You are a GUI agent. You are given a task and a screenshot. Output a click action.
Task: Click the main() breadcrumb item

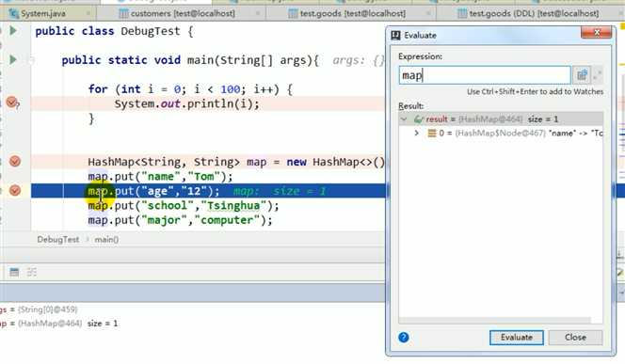pos(106,239)
